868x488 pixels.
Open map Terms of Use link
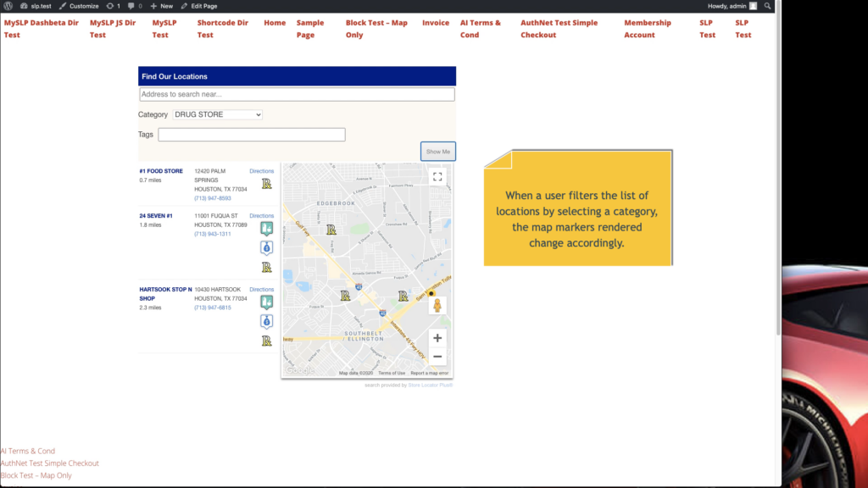[392, 374]
